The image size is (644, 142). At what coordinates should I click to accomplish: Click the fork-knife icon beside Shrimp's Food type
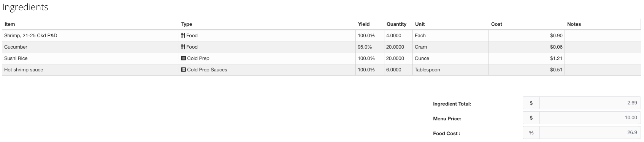(x=183, y=36)
